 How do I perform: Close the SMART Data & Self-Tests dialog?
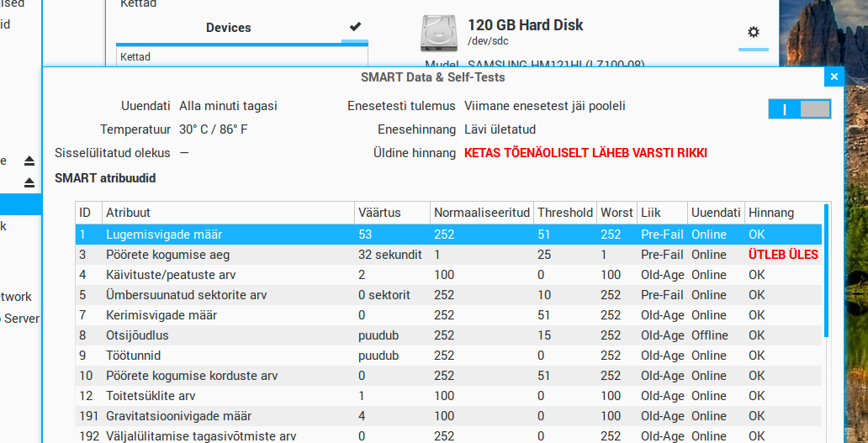tap(834, 77)
